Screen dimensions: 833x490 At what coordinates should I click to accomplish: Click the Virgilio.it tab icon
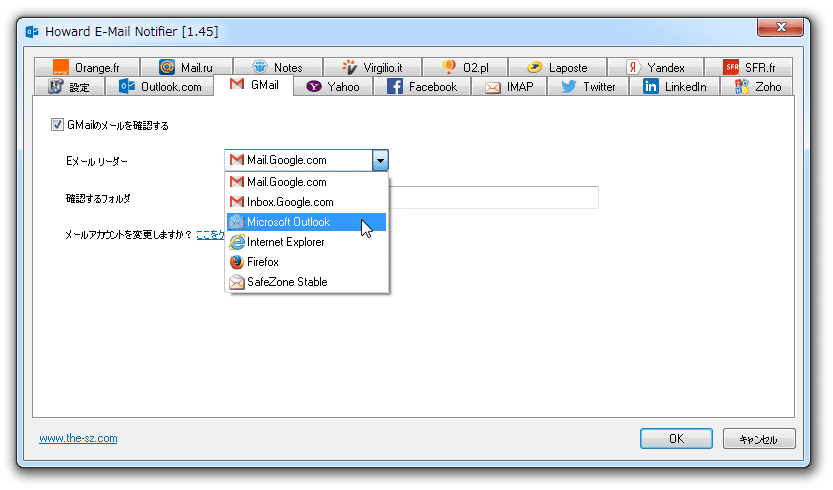click(x=349, y=67)
